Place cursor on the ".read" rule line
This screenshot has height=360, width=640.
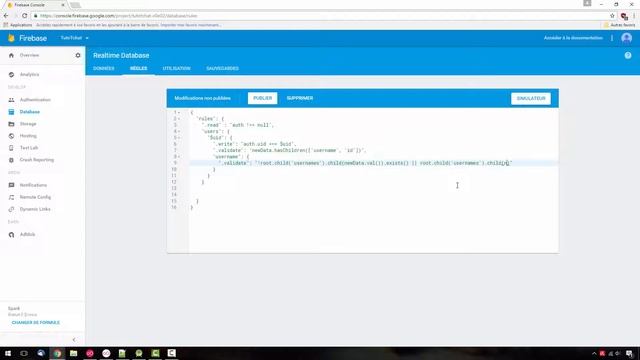(238, 125)
